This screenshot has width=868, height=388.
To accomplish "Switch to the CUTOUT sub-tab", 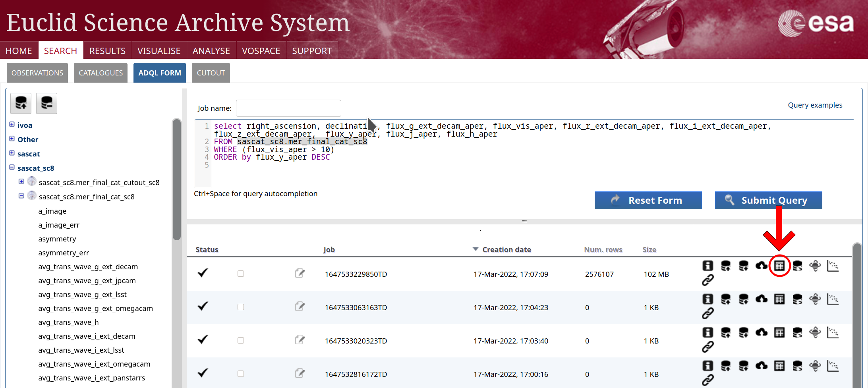I will coord(211,73).
